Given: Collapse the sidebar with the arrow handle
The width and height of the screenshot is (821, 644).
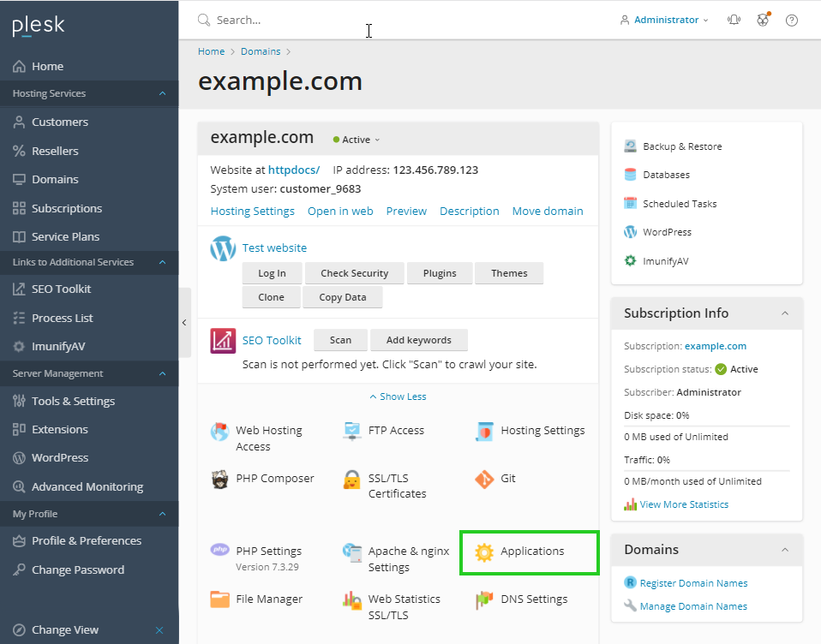Looking at the screenshot, I should (x=184, y=322).
